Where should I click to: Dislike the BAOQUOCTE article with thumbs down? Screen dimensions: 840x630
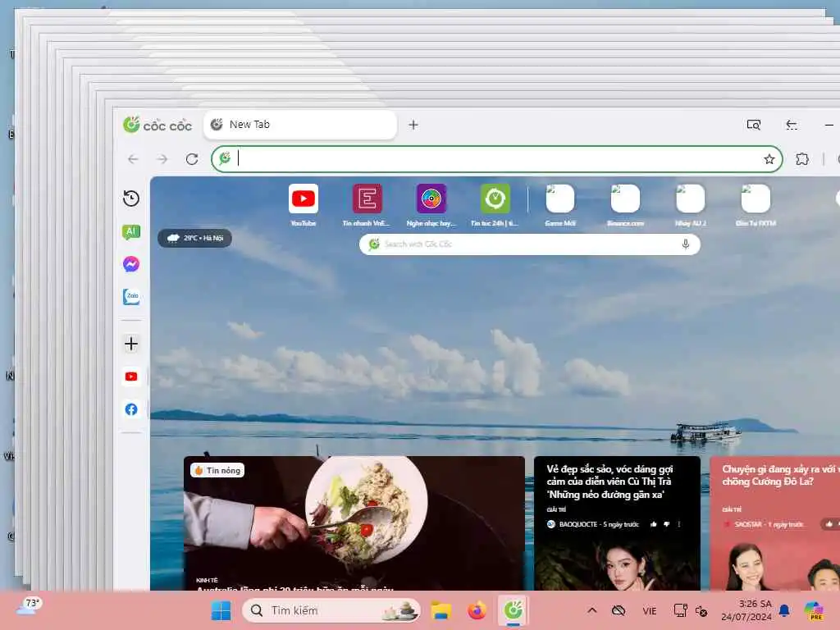666,524
